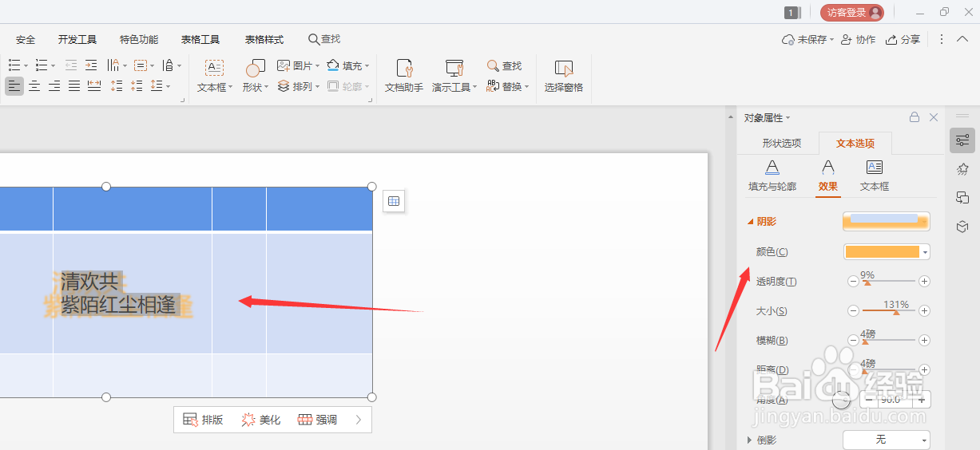Open the selection pane (选择窗格)
The image size is (980, 450).
564,76
